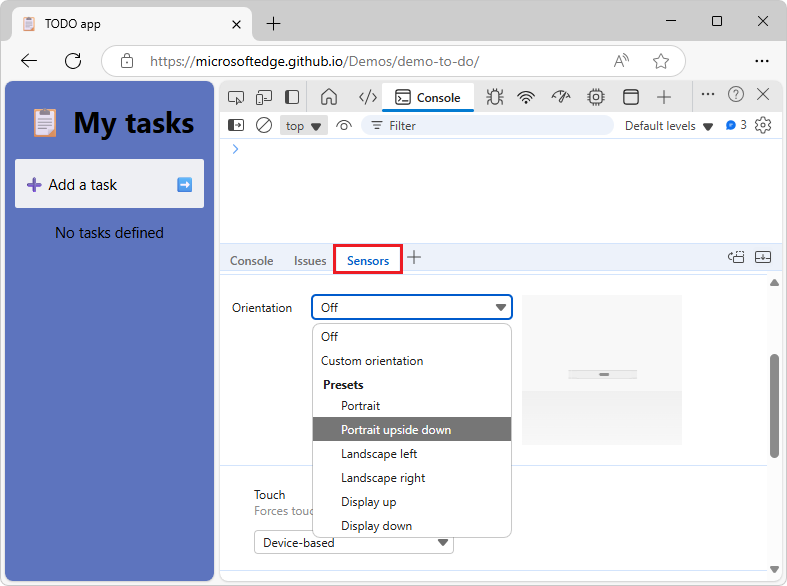Toggle the console sidebar icon
Screen dimensions: 787x586
click(236, 125)
